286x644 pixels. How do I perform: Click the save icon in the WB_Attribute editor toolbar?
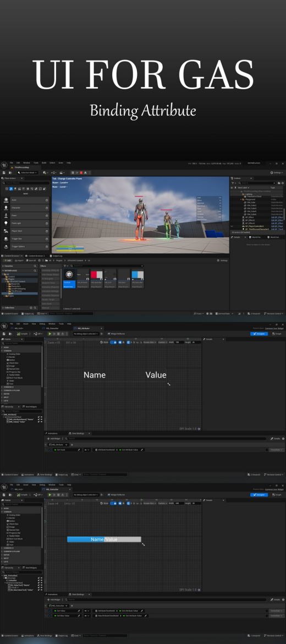5,334
